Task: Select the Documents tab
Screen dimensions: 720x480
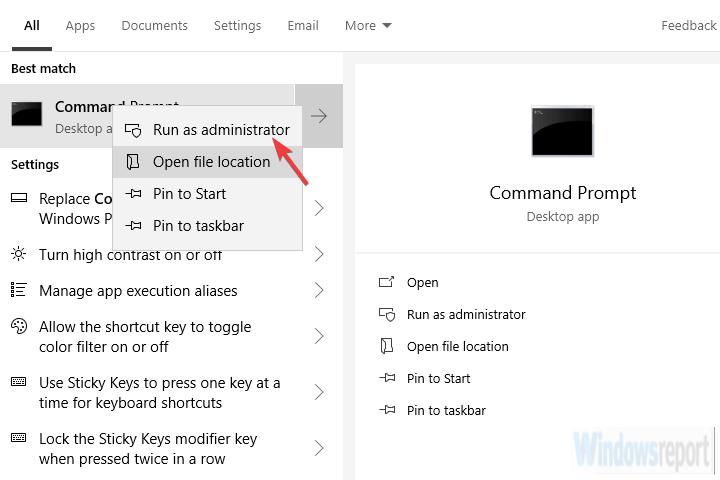Action: 154,25
